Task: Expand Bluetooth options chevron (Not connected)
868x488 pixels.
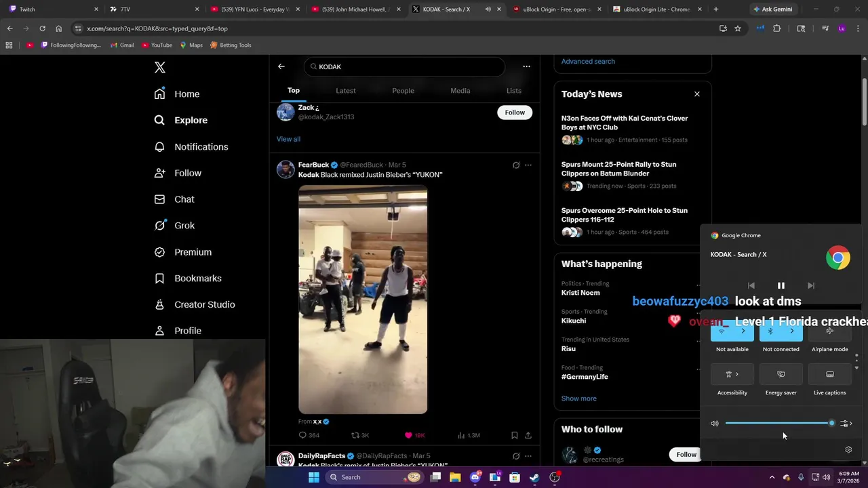Action: 792,331
